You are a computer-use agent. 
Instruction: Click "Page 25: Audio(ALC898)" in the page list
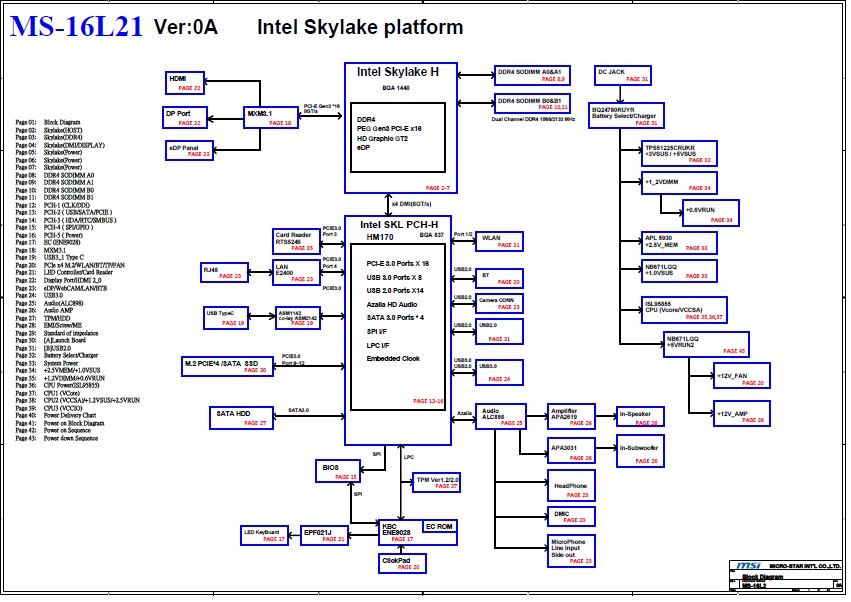(49, 303)
